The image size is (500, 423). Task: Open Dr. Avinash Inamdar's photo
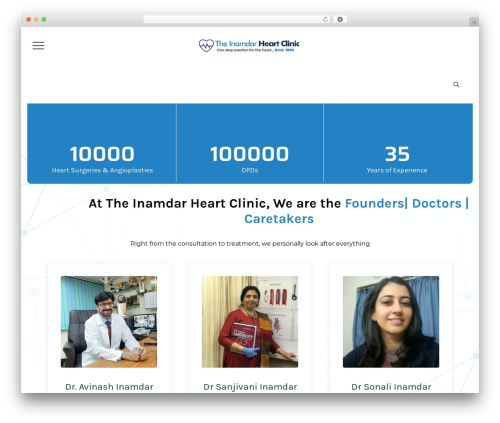109,322
